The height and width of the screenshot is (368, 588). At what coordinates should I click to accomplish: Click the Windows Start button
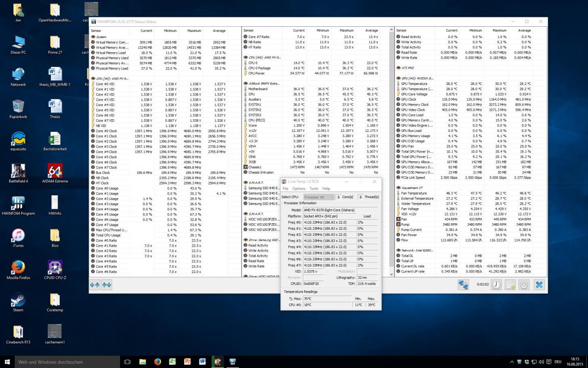pyautogui.click(x=7, y=362)
